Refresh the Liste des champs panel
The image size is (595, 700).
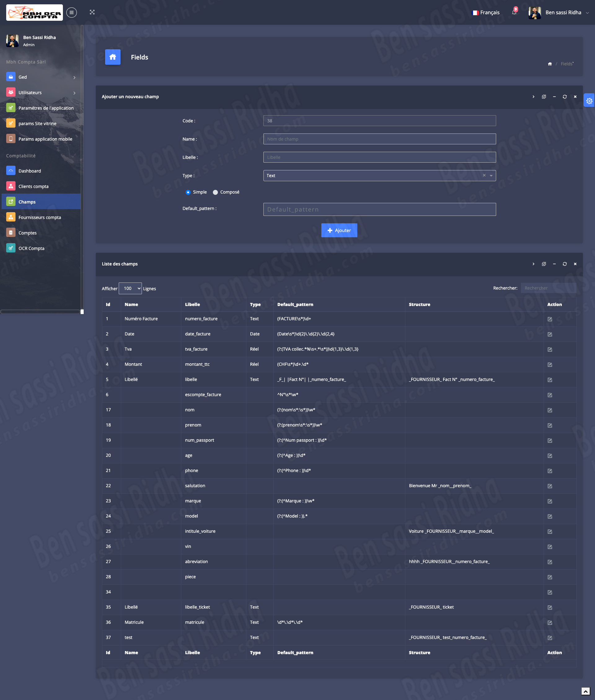point(565,264)
